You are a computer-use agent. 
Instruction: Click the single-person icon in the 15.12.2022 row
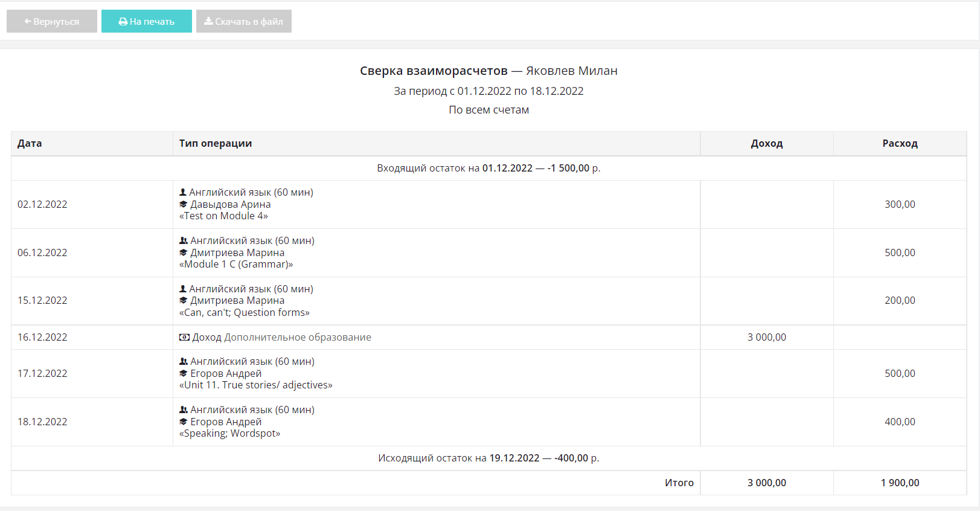tap(183, 289)
